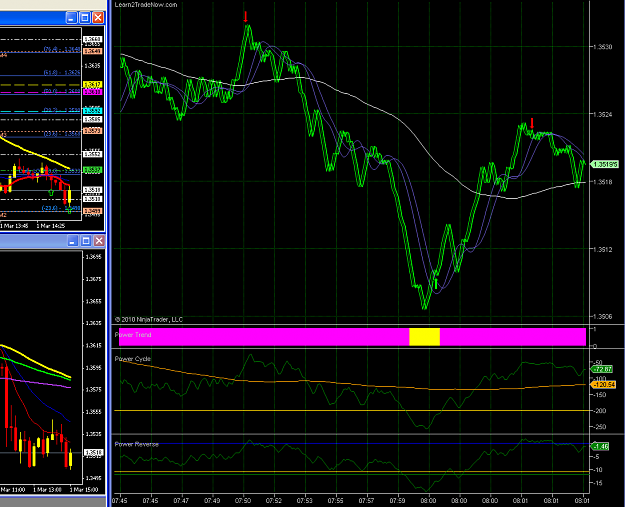This screenshot has height=507, width=625.
Task: Click the 1.3512 price axis label
Action: click(603, 250)
